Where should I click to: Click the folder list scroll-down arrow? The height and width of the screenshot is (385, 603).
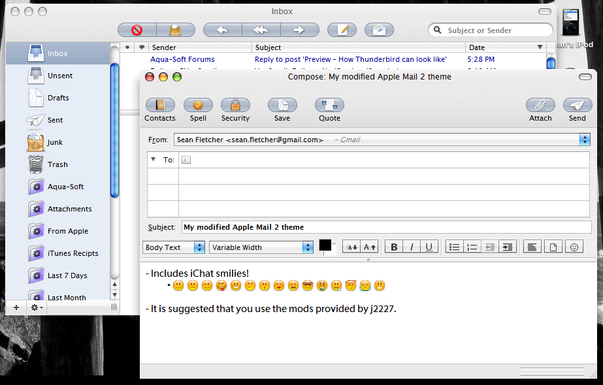coord(115,295)
